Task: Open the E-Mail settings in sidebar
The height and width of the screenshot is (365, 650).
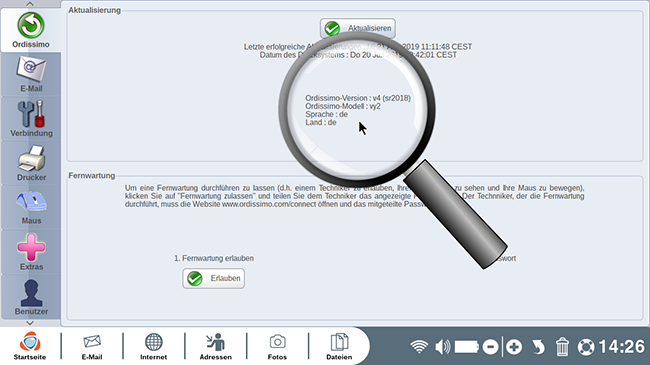Action: [31, 75]
